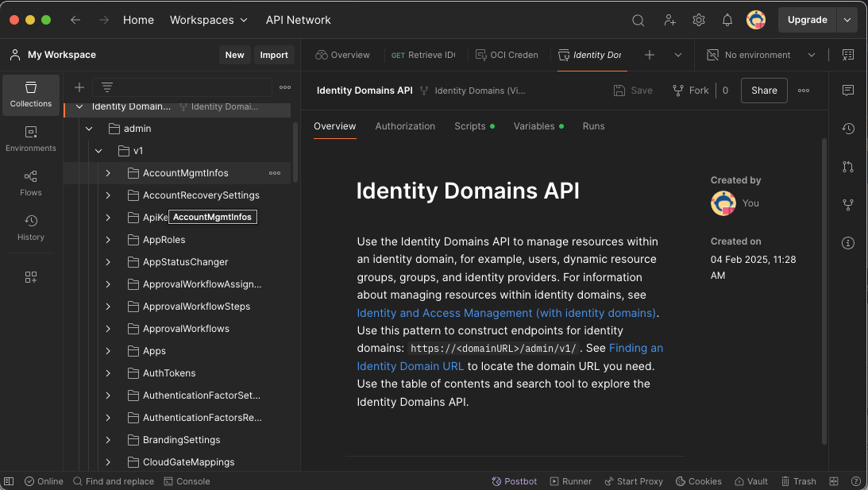Image resolution: width=868 pixels, height=490 pixels.
Task: Open the Environments panel in the left sidebar
Action: (30, 140)
